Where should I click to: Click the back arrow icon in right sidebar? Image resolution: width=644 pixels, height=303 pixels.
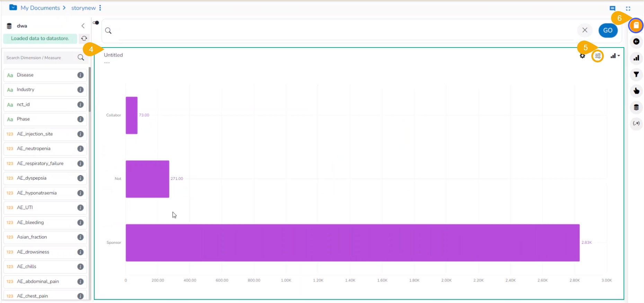pyautogui.click(x=636, y=42)
